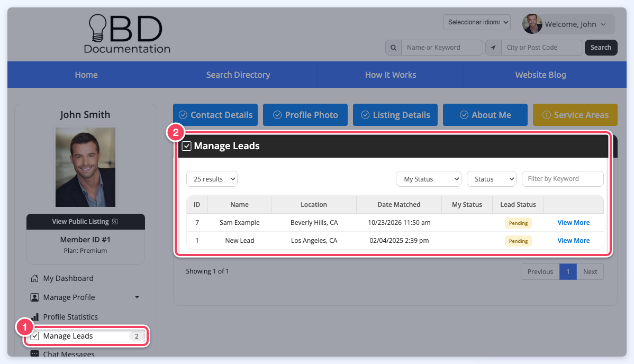The height and width of the screenshot is (364, 634).
Task: Click the BD Documentation lightbulb logo
Action: point(126,34)
